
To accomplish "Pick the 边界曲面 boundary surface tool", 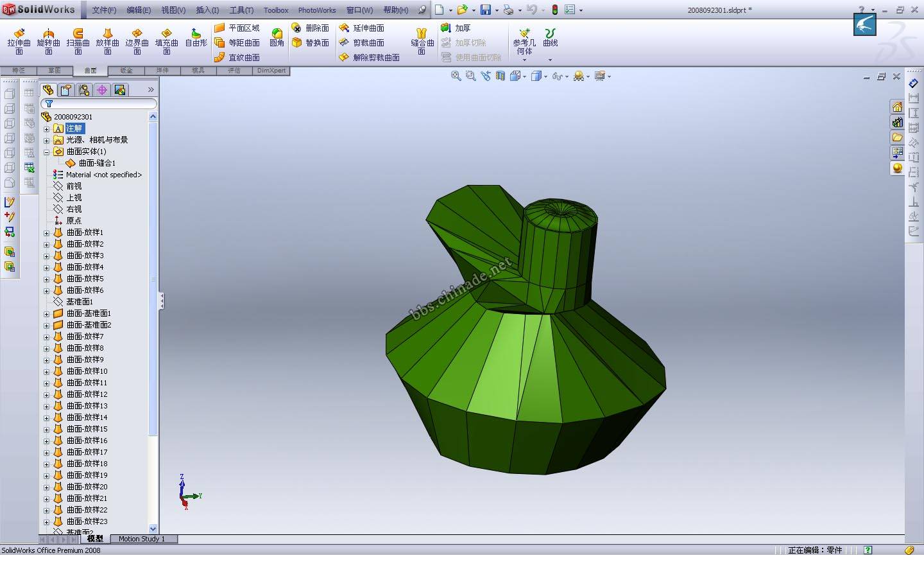I will (x=137, y=41).
